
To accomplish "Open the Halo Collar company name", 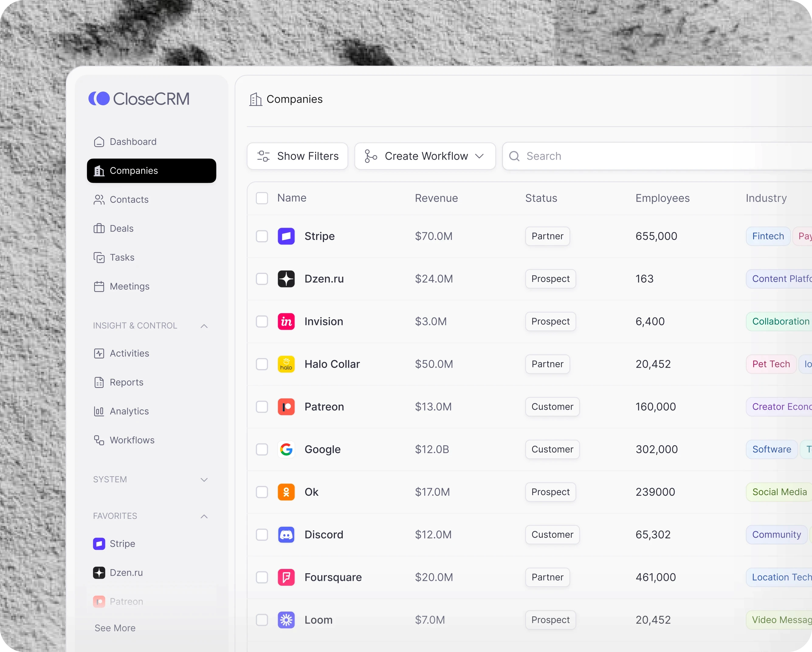I will (332, 364).
